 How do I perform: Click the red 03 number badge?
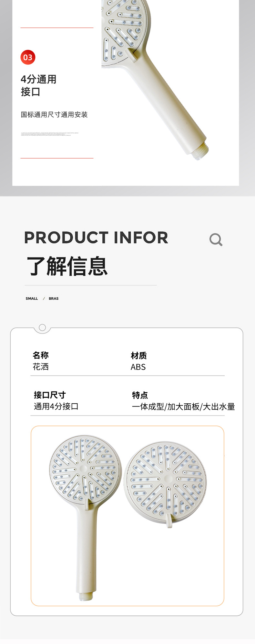28,57
